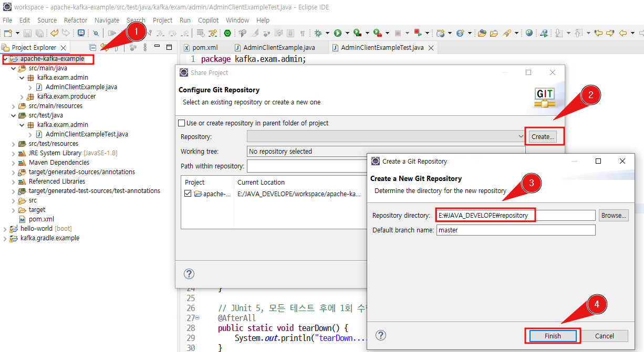Click the Search flashlight toolbar icon

pyautogui.click(x=506, y=33)
